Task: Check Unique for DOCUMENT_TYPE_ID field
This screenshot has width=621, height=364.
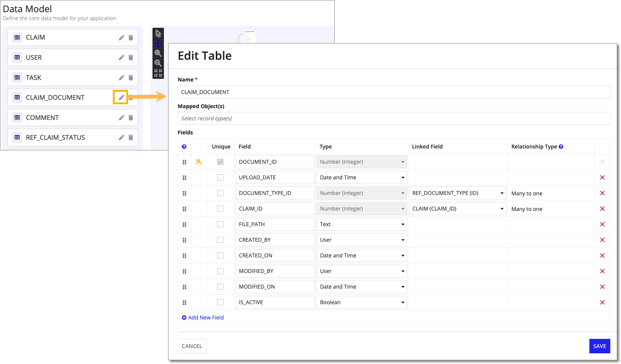Action: (220, 193)
